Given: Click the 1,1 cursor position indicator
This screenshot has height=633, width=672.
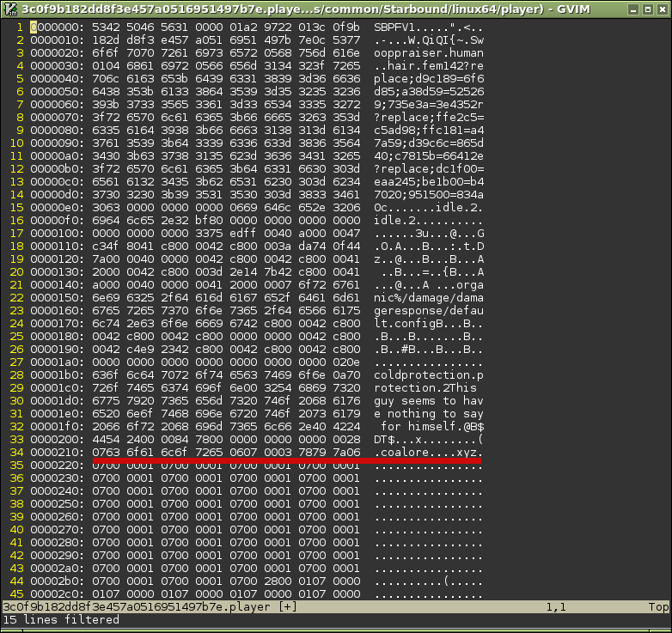Looking at the screenshot, I should [x=556, y=607].
